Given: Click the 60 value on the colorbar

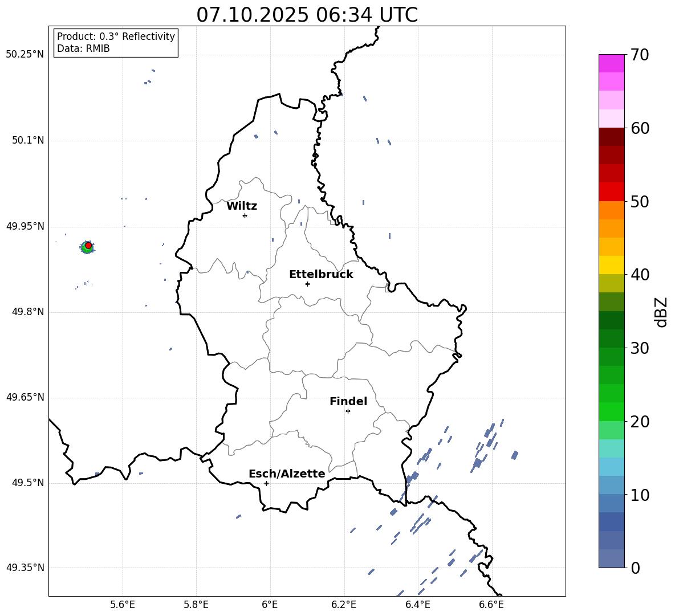Looking at the screenshot, I should [x=640, y=128].
